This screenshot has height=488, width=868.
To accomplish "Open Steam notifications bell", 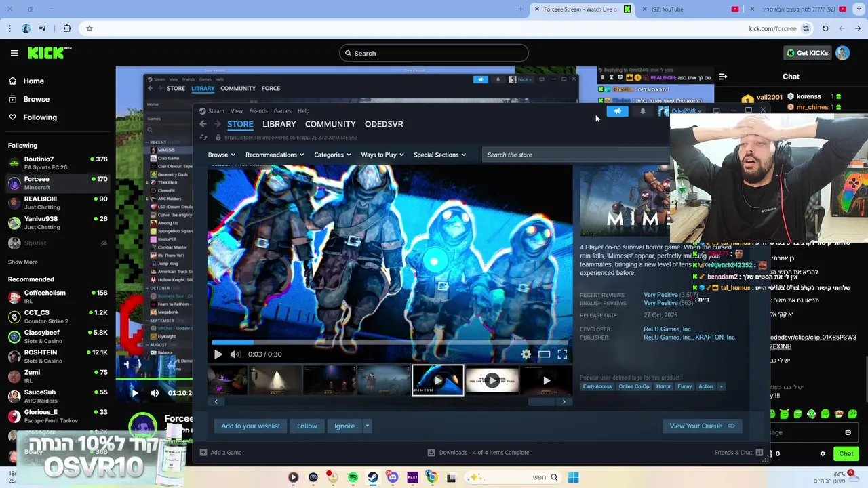I will click(x=643, y=111).
